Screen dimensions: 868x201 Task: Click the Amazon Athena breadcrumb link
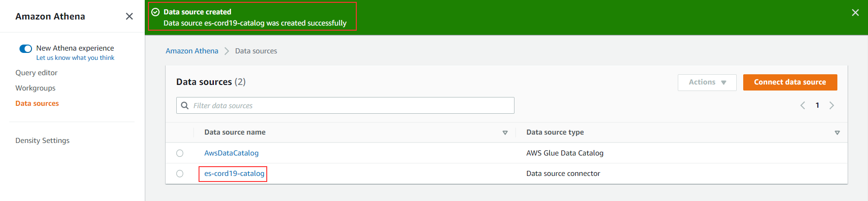point(192,51)
